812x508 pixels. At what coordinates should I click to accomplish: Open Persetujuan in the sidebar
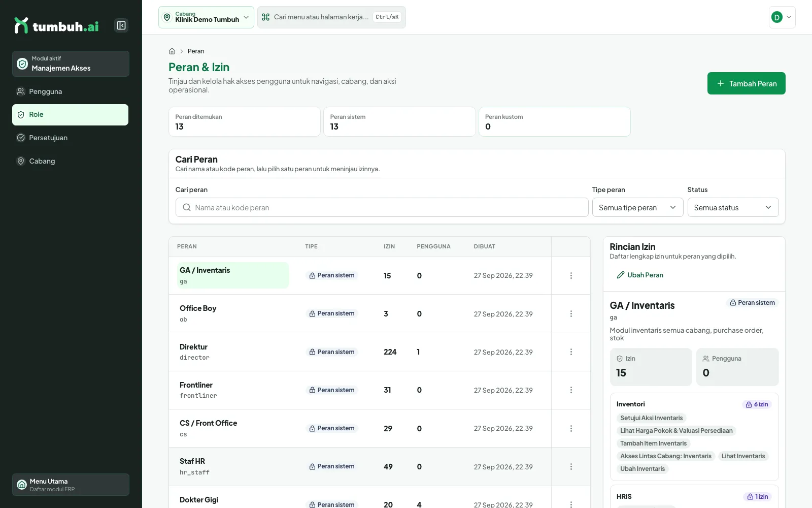(x=70, y=138)
